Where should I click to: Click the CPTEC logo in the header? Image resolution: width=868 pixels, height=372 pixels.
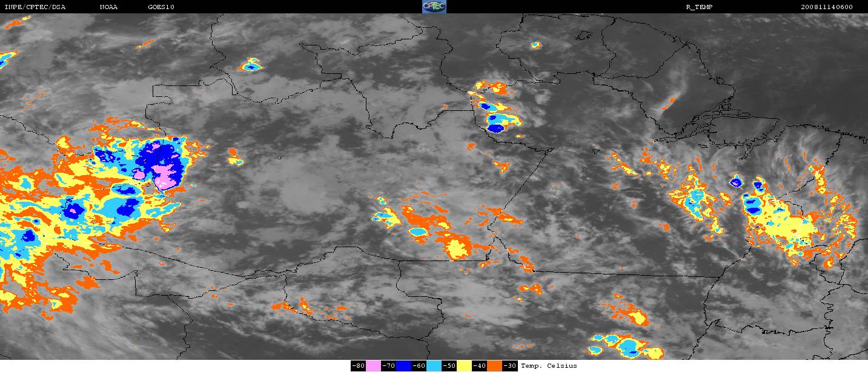434,7
